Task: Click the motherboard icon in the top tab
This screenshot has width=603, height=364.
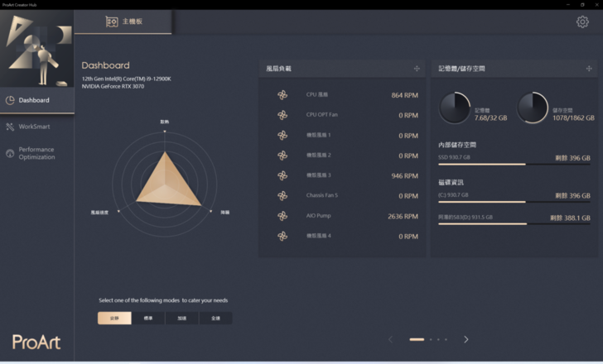Action: [x=112, y=22]
